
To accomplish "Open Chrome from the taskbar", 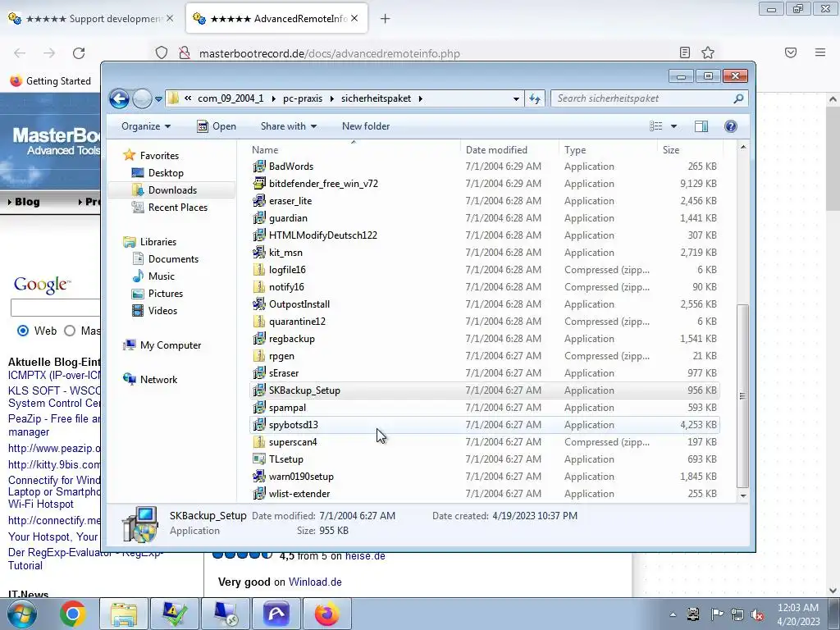I will (x=73, y=614).
